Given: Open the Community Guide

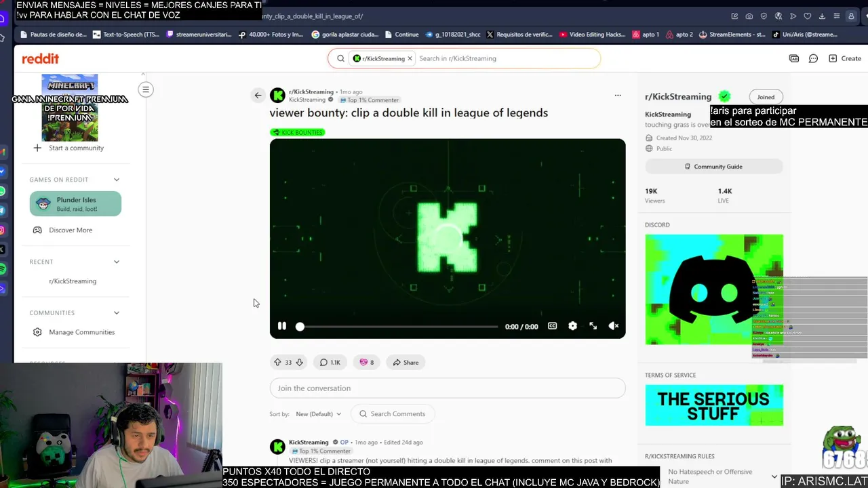Looking at the screenshot, I should point(713,167).
